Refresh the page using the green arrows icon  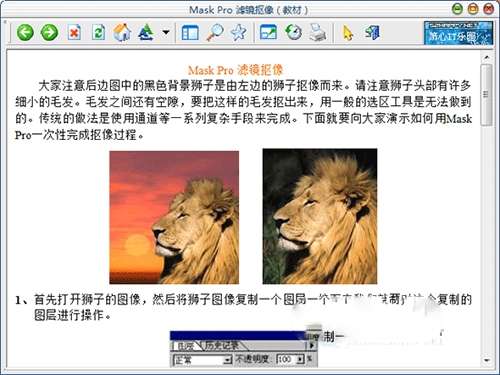point(98,32)
